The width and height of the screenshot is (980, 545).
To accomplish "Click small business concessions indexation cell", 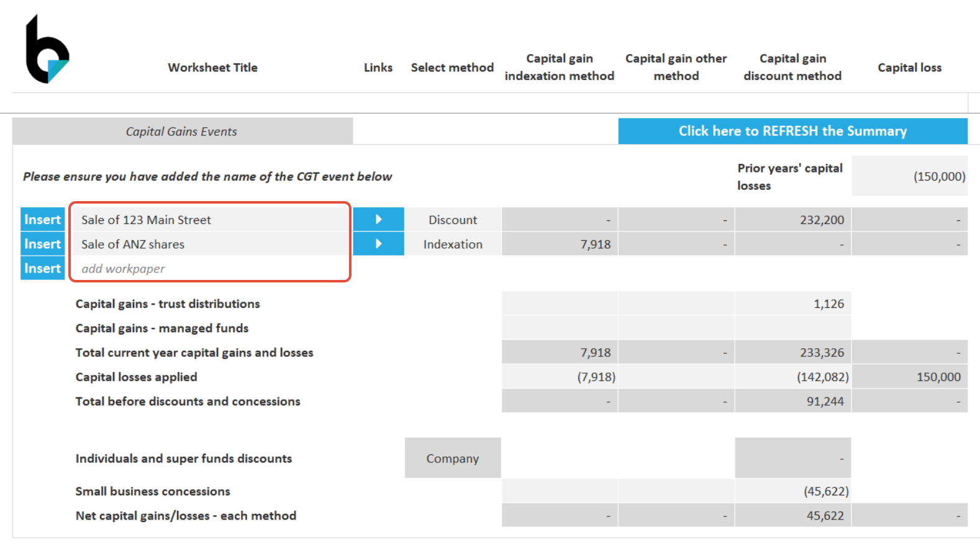I will [560, 491].
